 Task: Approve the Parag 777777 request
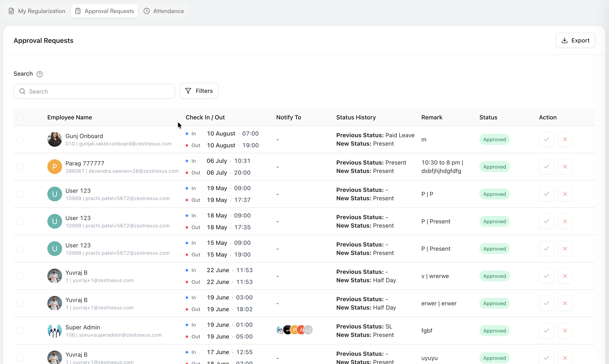[x=546, y=166]
